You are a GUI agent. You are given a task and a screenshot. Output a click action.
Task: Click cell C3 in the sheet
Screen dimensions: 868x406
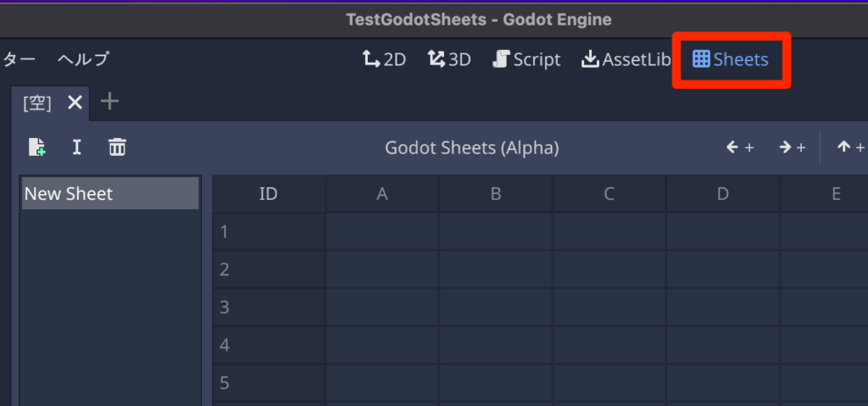click(x=609, y=307)
